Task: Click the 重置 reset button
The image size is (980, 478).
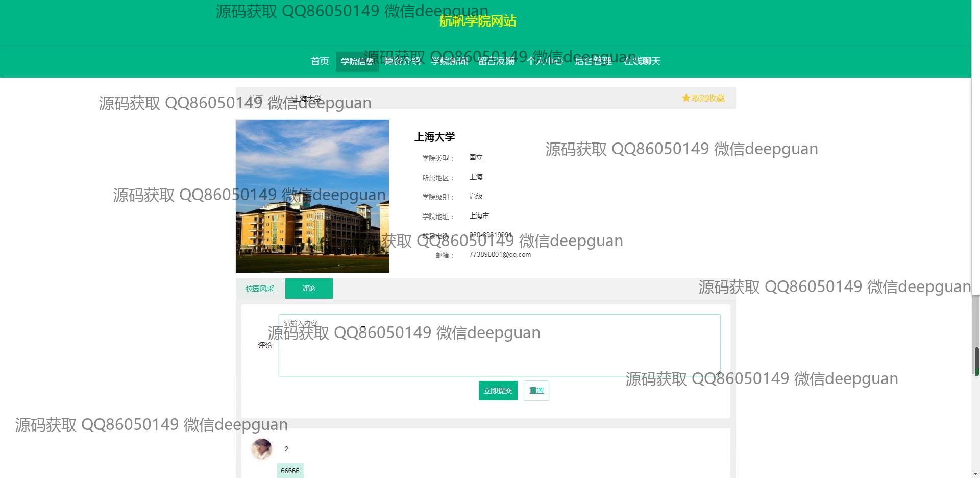Action: 536,391
